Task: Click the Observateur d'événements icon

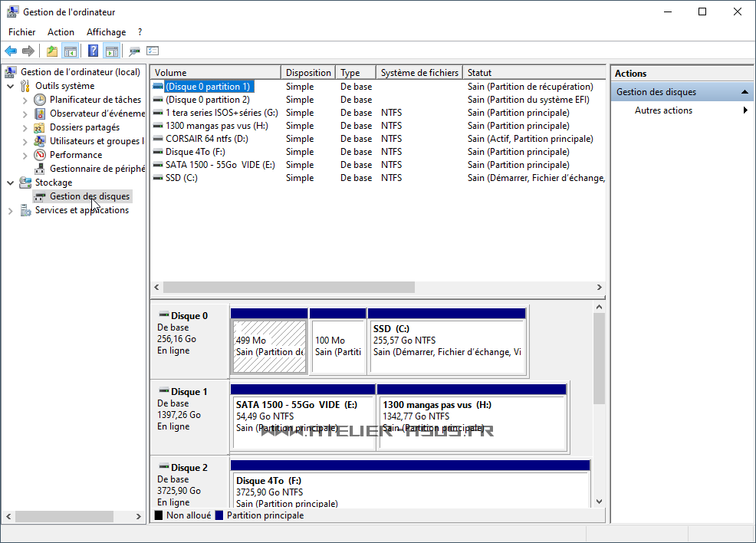Action: 40,114
